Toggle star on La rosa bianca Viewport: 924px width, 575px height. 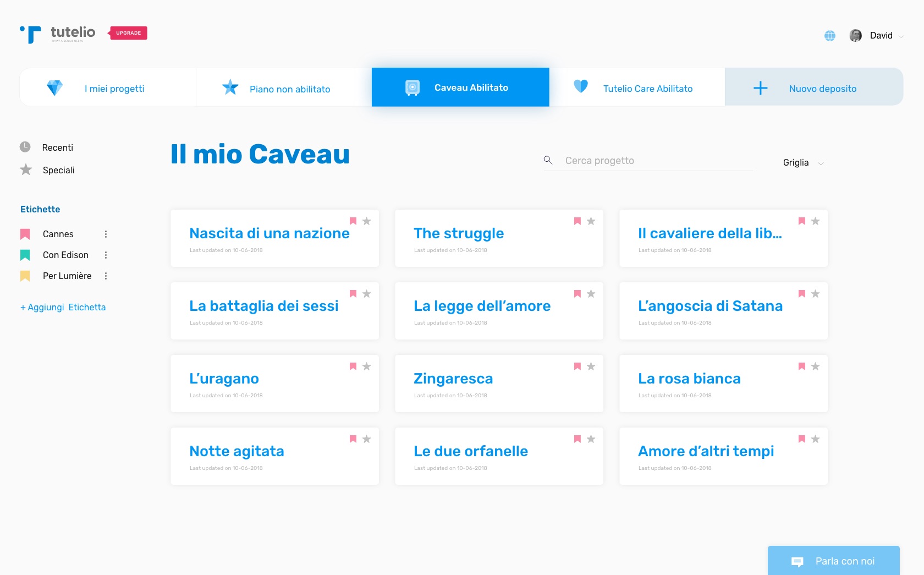click(x=816, y=366)
